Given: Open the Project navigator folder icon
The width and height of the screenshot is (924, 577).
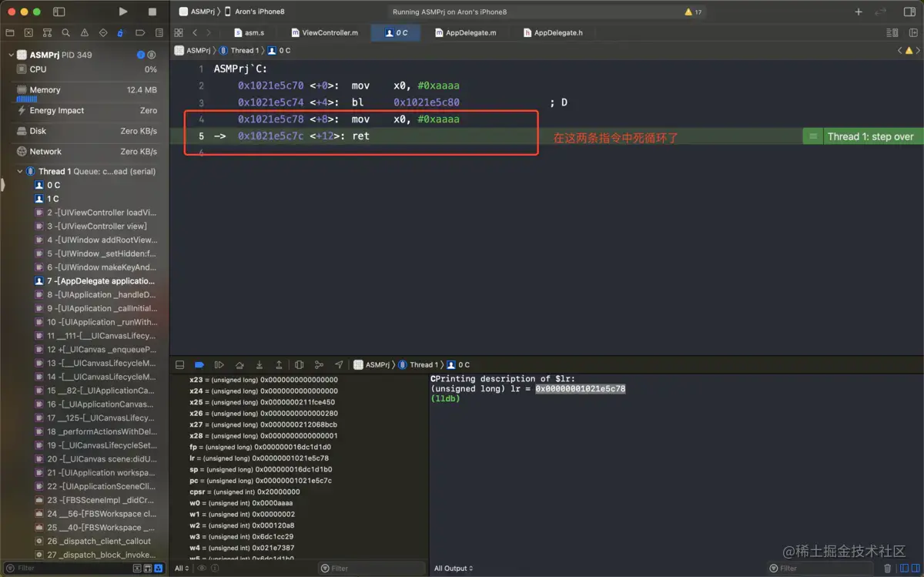Looking at the screenshot, I should coord(10,33).
